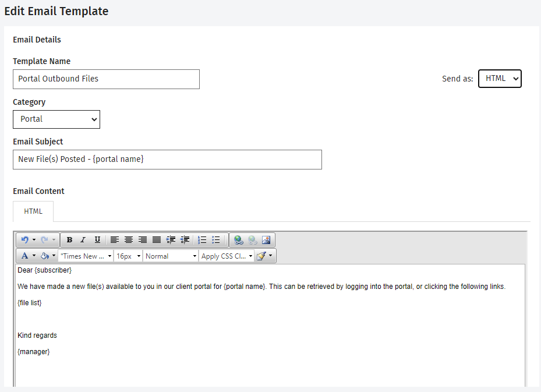Toggle Italic formatting
The image size is (541, 392).
83,240
